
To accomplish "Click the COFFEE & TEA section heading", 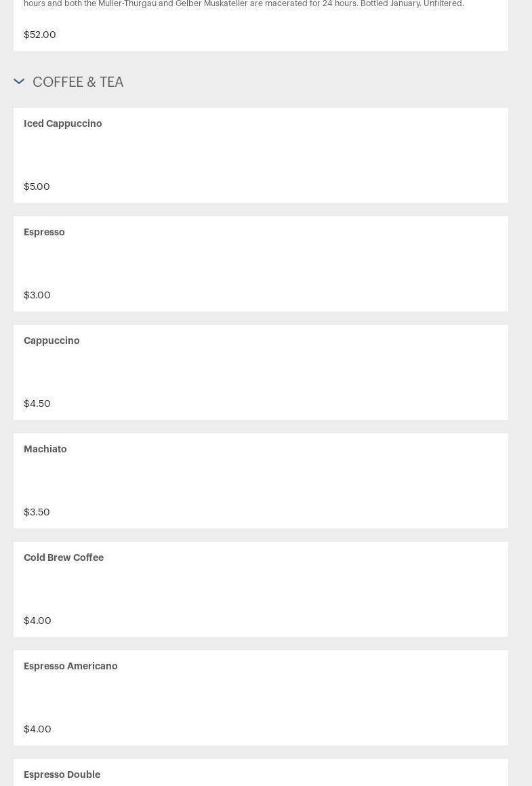I will (78, 82).
